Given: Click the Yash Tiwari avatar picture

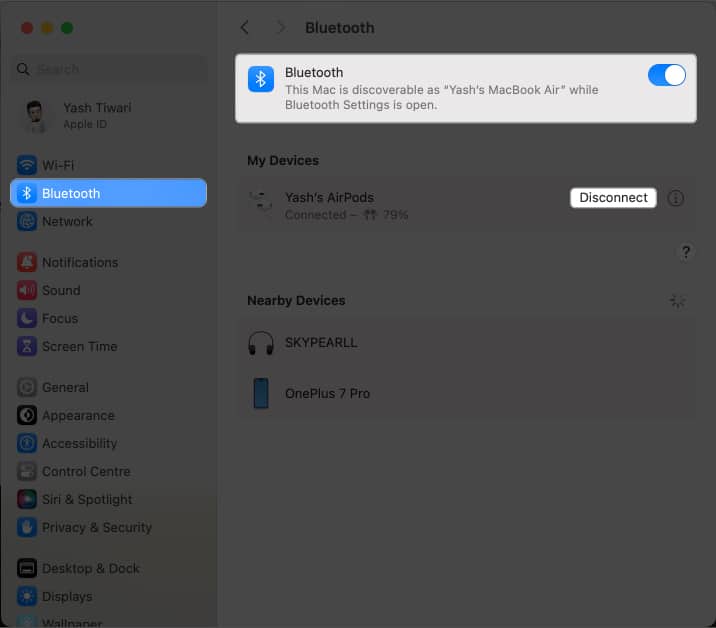Looking at the screenshot, I should point(35,116).
